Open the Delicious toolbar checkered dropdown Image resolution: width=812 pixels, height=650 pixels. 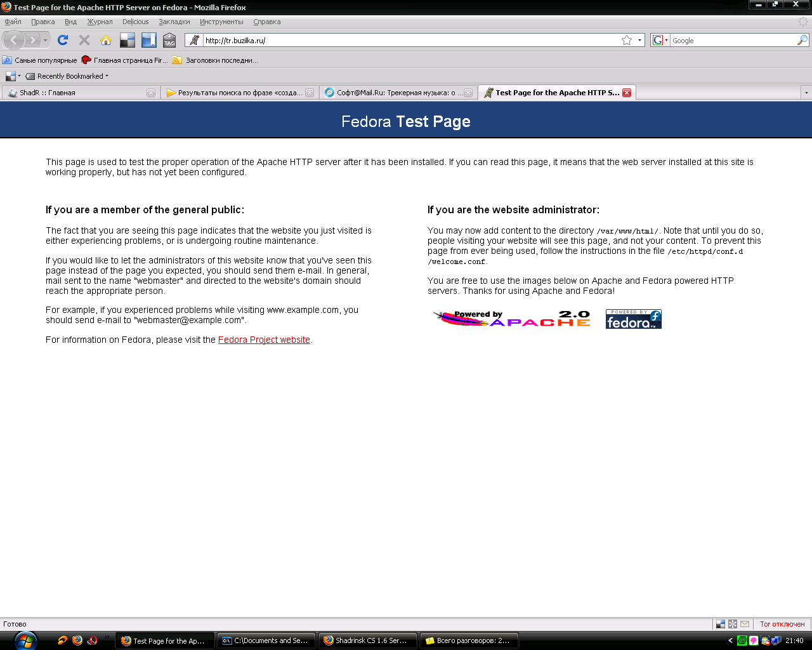(13, 76)
